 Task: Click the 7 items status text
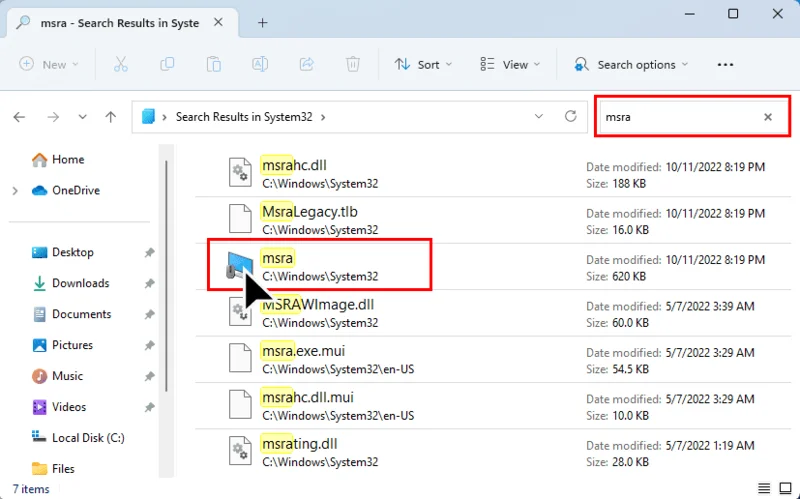[31, 489]
